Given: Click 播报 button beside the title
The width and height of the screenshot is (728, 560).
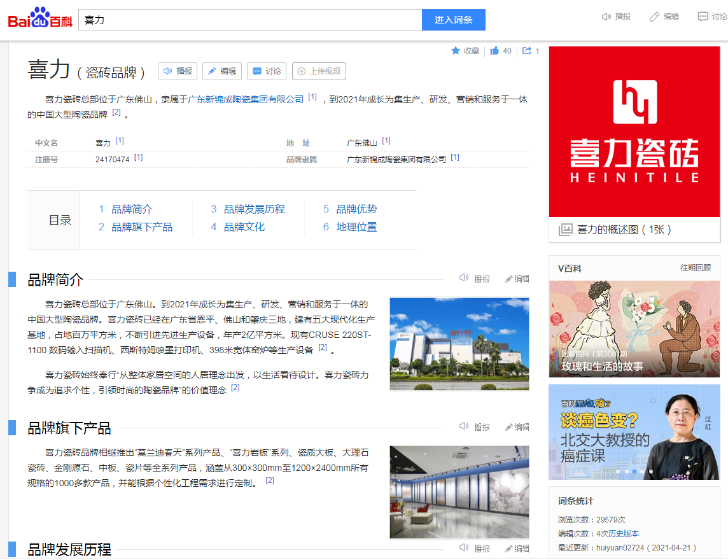Looking at the screenshot, I should (178, 71).
